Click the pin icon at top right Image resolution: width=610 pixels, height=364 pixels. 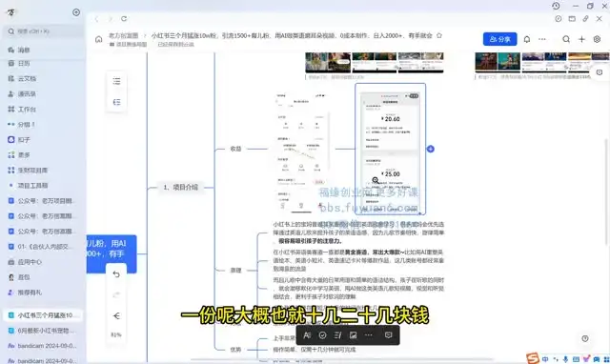[585, 19]
